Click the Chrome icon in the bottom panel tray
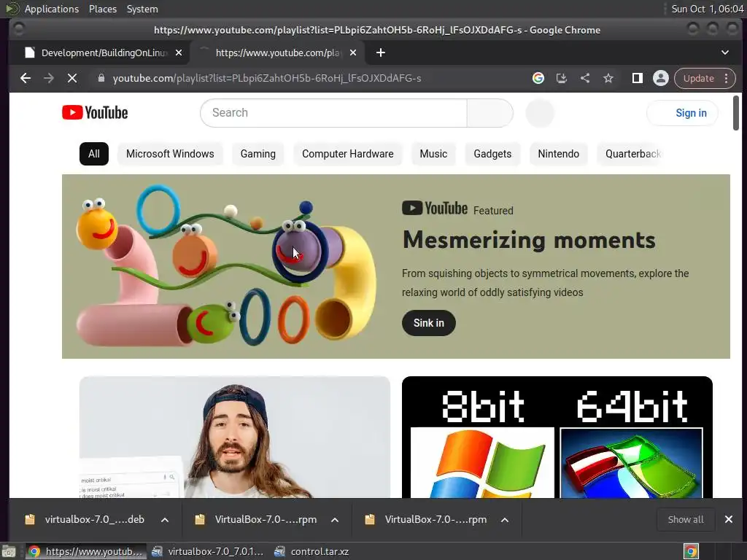The height and width of the screenshot is (560, 747). (691, 551)
